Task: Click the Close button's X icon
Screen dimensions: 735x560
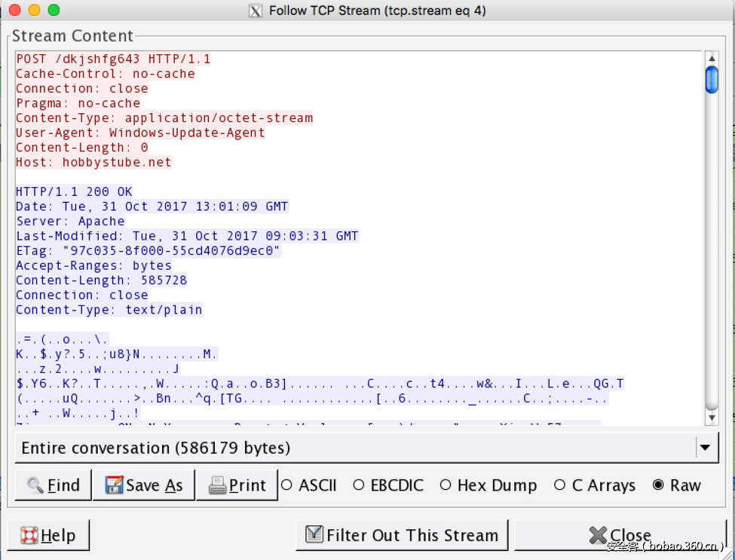Action: point(598,535)
